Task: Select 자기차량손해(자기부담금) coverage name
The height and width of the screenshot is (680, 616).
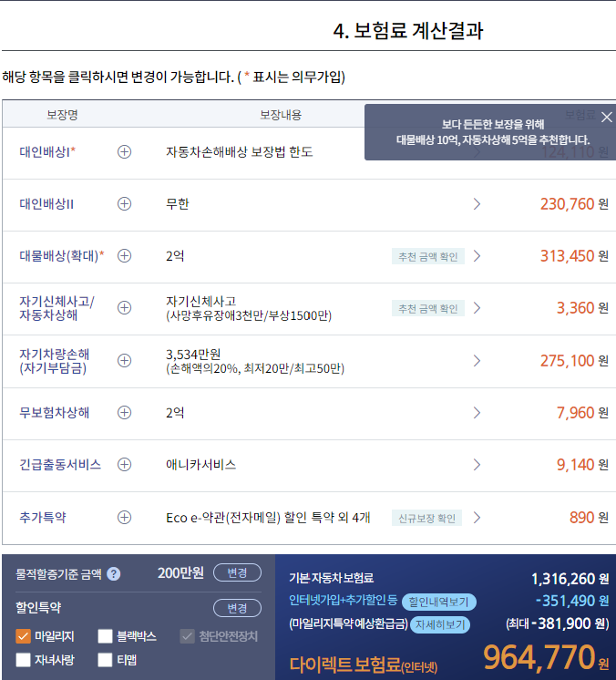Action: coord(54,361)
